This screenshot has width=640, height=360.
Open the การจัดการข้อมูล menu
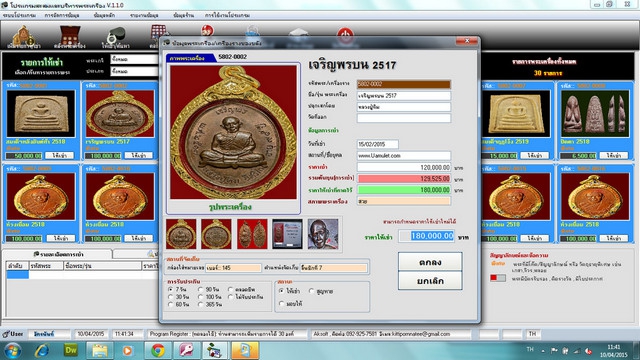click(x=62, y=15)
